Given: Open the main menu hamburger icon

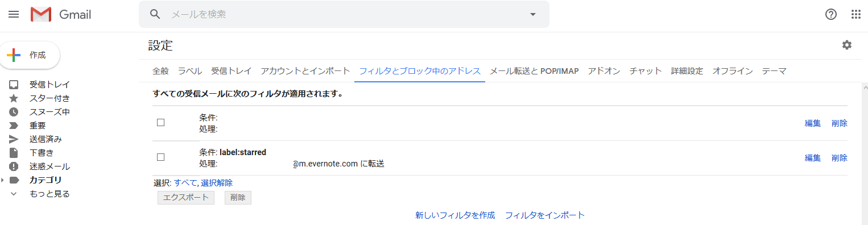Looking at the screenshot, I should (x=14, y=14).
